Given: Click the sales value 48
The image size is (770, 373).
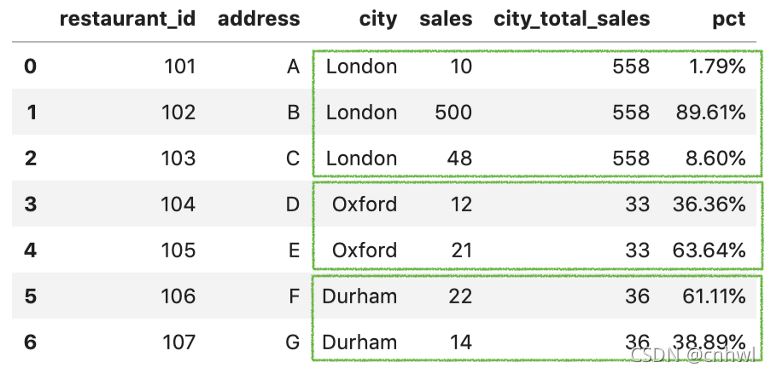Looking at the screenshot, I should [460, 159].
